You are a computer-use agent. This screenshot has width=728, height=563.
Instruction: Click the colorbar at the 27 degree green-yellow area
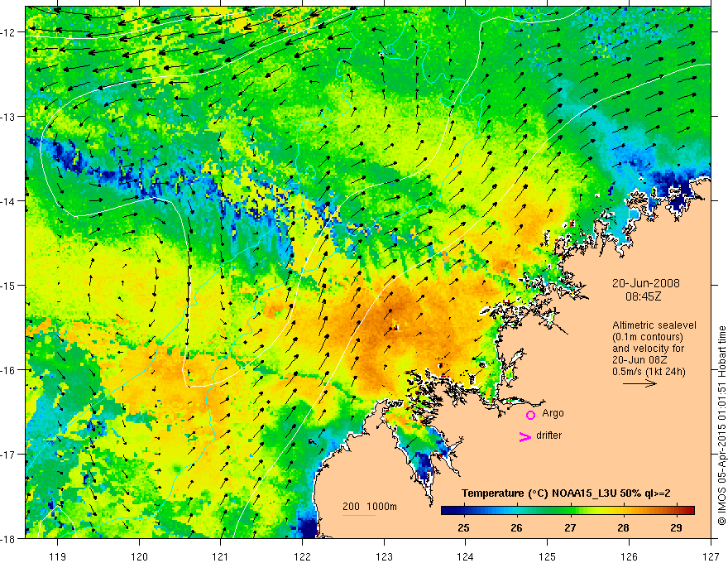click(570, 511)
